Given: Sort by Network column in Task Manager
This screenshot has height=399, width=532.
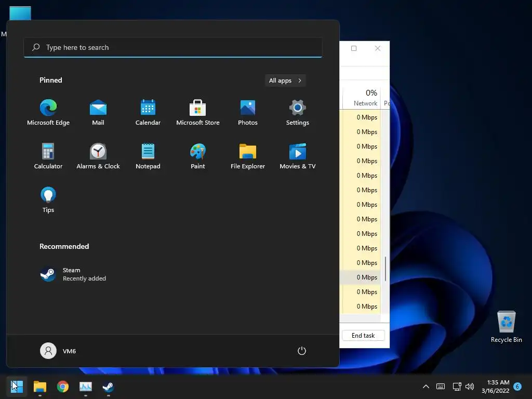Looking at the screenshot, I should (361, 98).
